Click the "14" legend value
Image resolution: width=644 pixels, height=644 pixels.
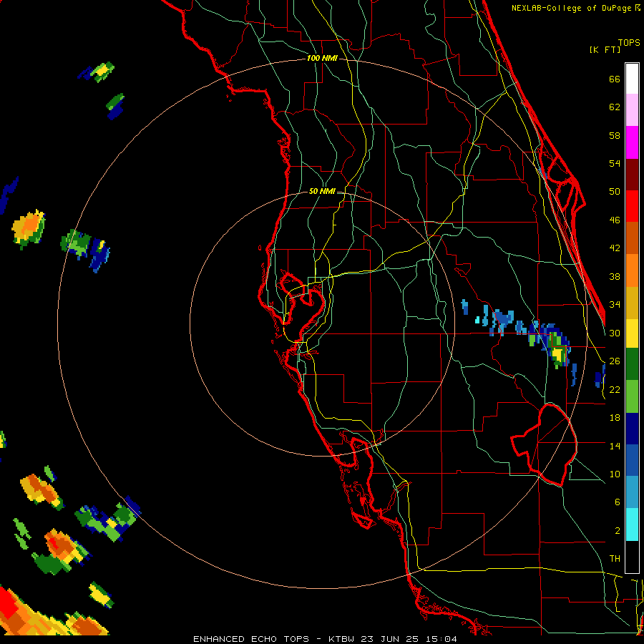coord(615,446)
